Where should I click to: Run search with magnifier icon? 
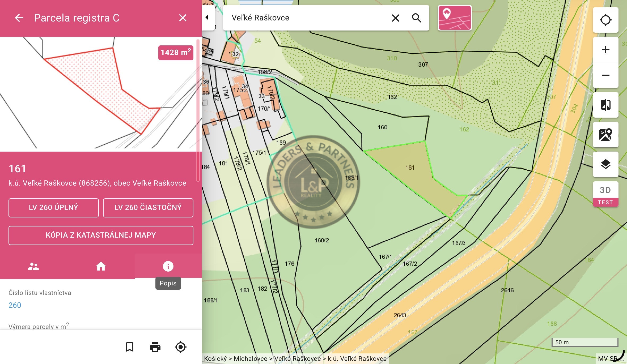[417, 18]
